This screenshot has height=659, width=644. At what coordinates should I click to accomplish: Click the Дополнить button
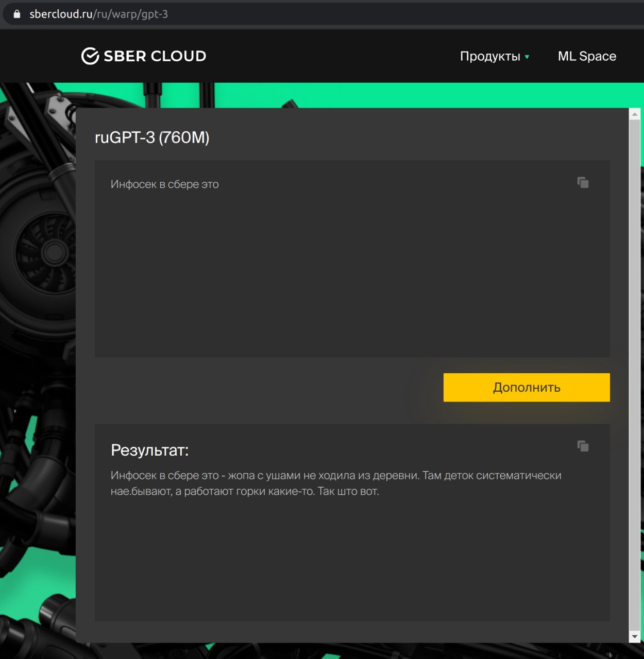tap(527, 387)
